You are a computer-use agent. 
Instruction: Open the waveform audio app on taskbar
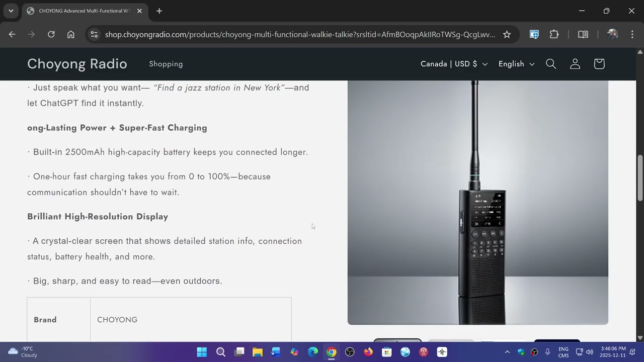click(x=442, y=352)
